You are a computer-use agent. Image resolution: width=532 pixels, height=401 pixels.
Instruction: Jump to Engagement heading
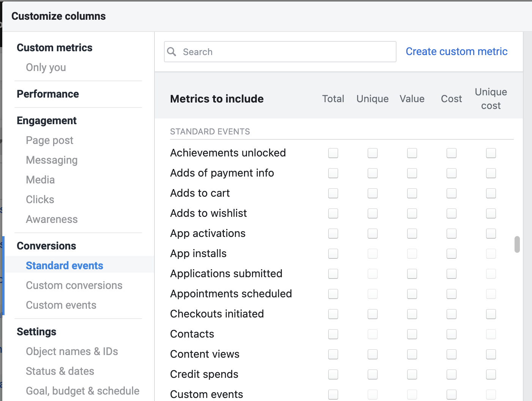[47, 120]
